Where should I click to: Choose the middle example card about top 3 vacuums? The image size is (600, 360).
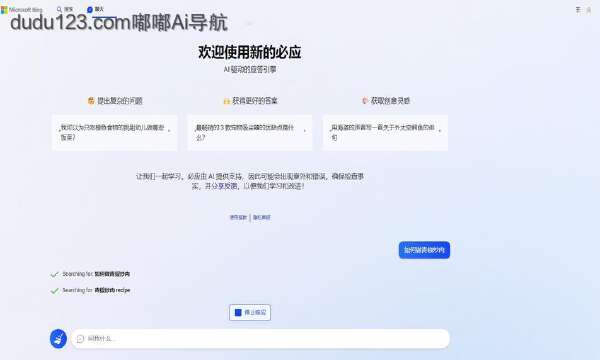(x=250, y=132)
